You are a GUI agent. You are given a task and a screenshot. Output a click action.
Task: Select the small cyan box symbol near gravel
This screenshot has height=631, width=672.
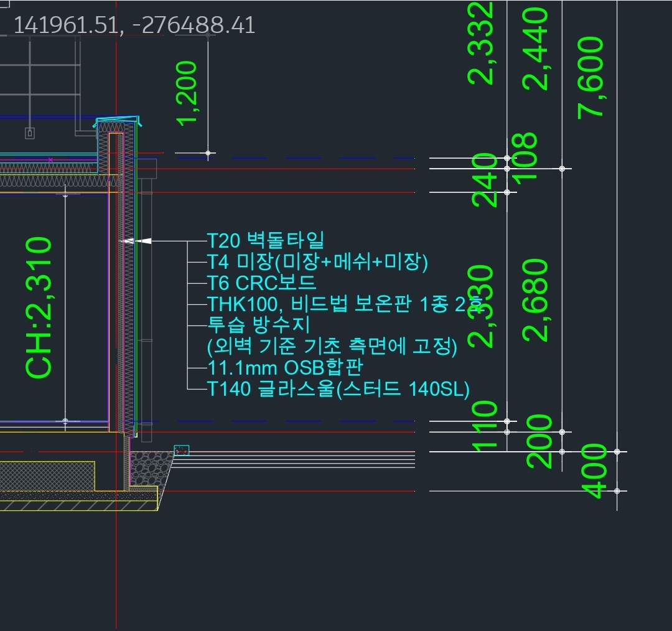181,450
